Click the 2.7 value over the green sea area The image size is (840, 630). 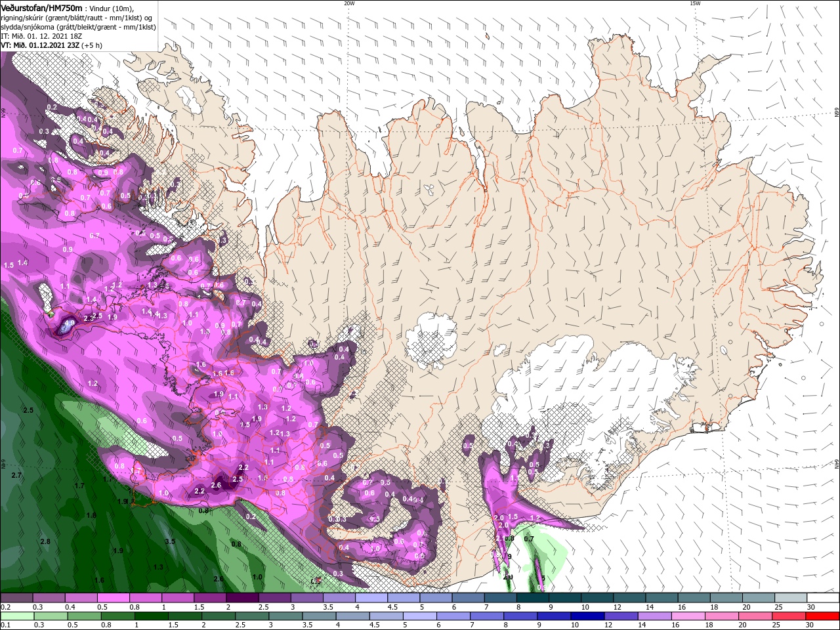16,474
